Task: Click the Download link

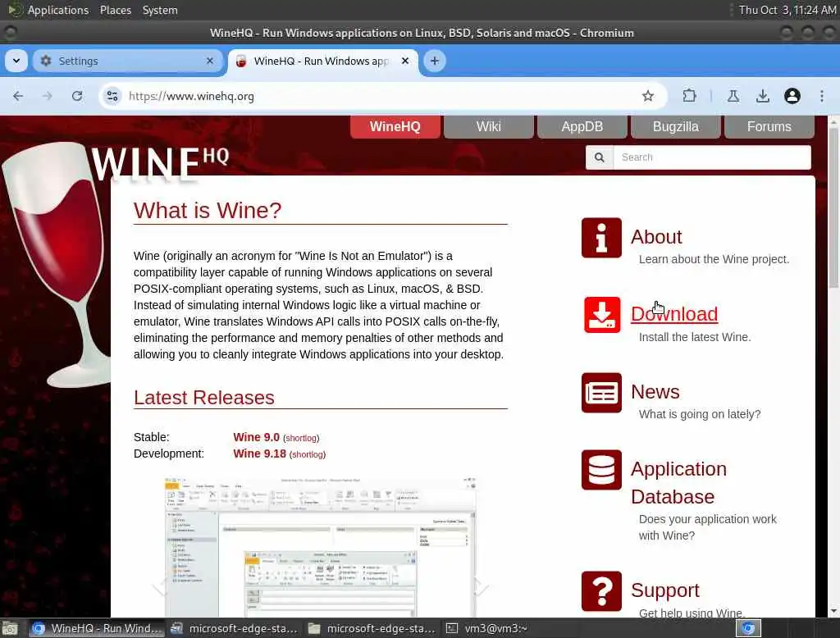Action: (x=674, y=314)
